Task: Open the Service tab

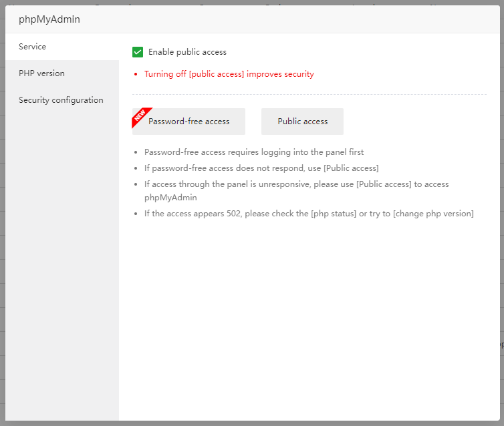Action: (x=33, y=47)
